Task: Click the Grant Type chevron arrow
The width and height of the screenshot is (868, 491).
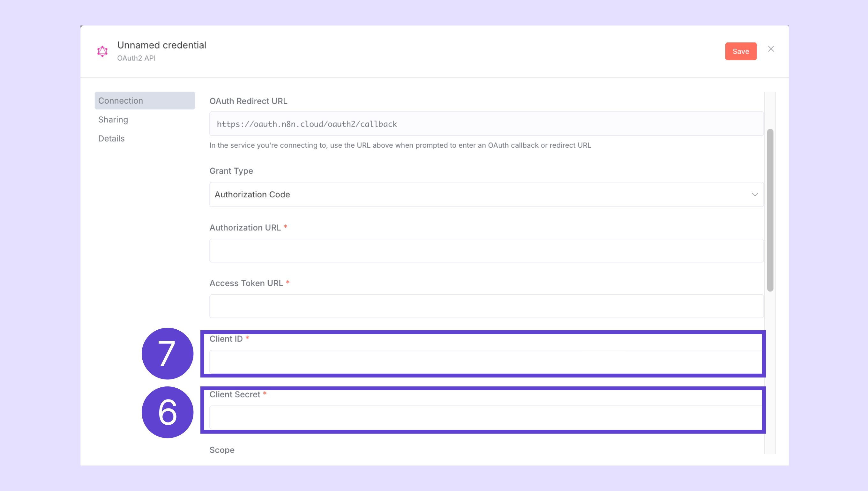Action: tap(755, 194)
